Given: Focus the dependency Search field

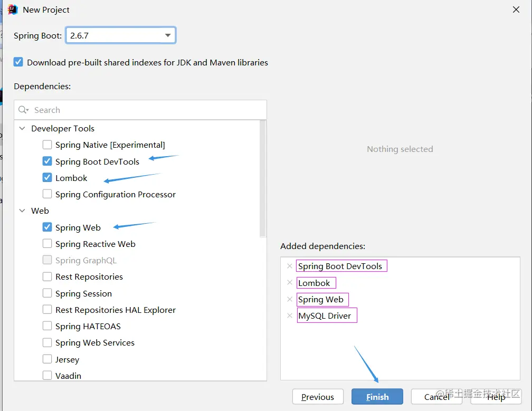Looking at the screenshot, I should [x=140, y=110].
